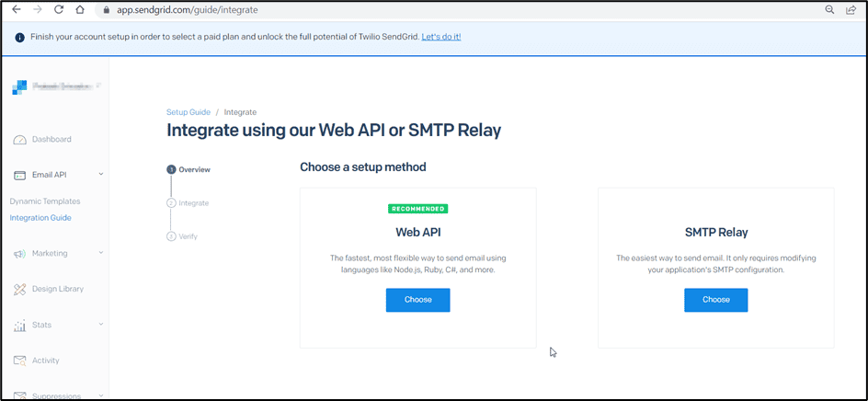Image resolution: width=868 pixels, height=401 pixels.
Task: Open the browser home page icon
Action: point(80,9)
